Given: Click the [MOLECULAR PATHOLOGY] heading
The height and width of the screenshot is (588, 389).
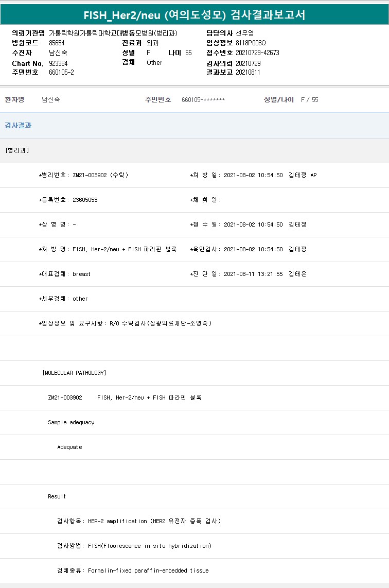Looking at the screenshot, I should [x=74, y=373].
